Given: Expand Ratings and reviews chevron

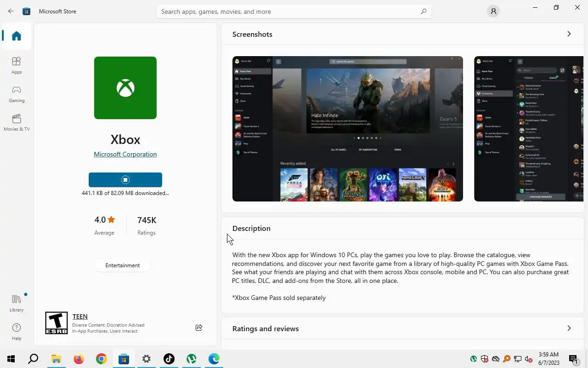Looking at the screenshot, I should [x=569, y=328].
